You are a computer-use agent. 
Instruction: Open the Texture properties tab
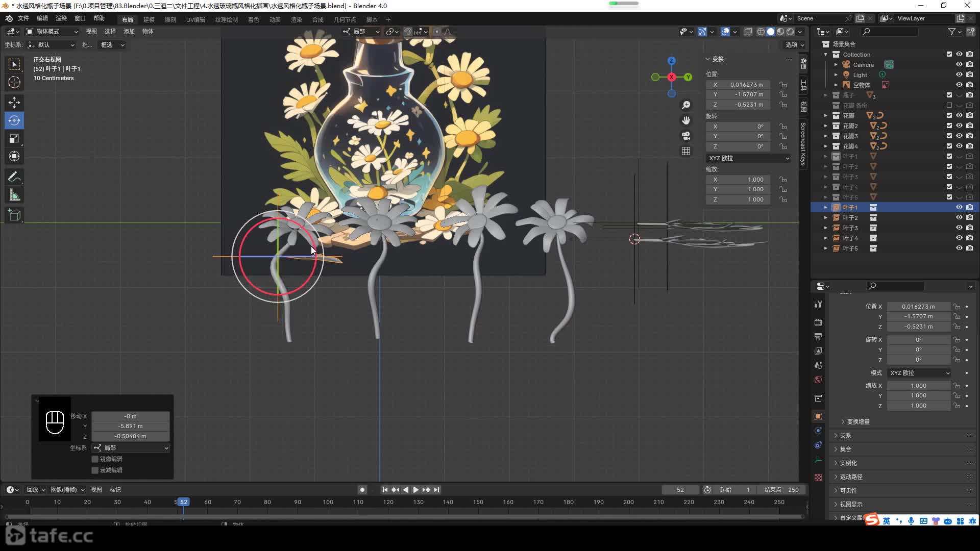click(818, 478)
